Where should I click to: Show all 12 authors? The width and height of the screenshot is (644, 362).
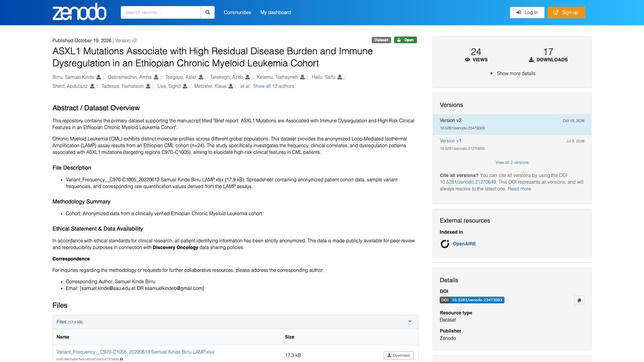274,86
